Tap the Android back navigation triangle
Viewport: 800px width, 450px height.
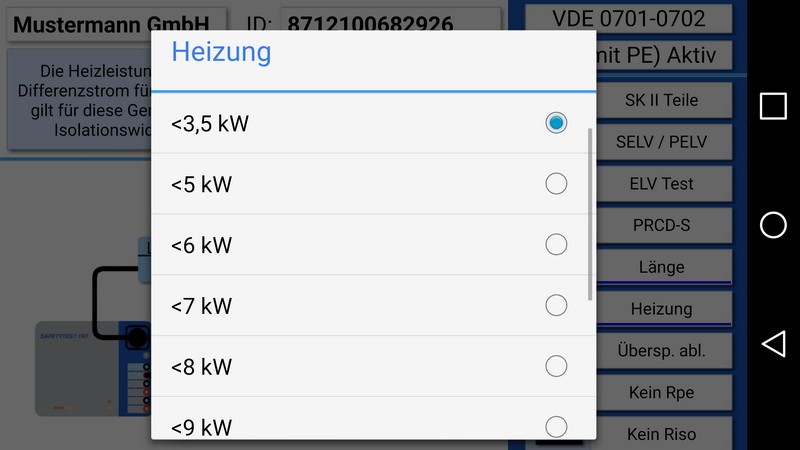(x=773, y=343)
